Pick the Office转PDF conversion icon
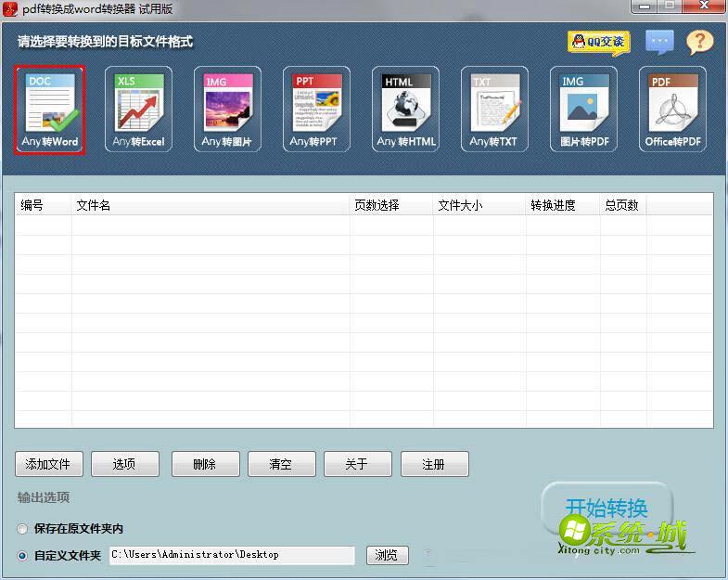The image size is (728, 580). pos(672,110)
